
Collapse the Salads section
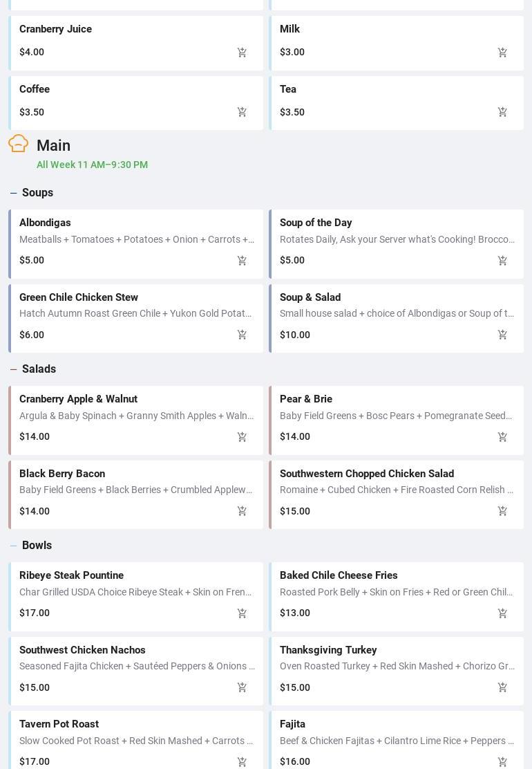point(14,369)
